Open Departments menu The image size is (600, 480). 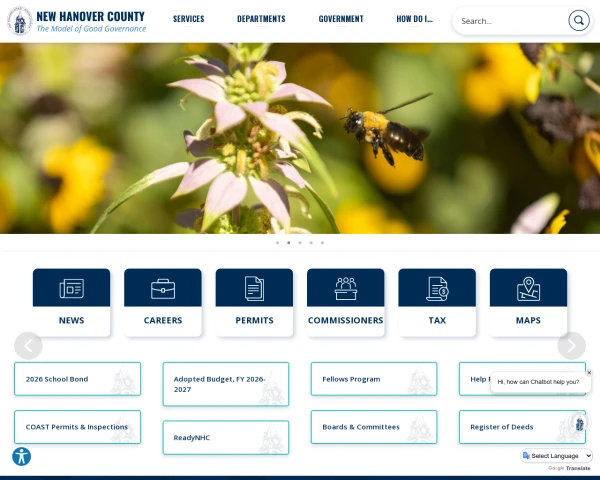point(261,19)
